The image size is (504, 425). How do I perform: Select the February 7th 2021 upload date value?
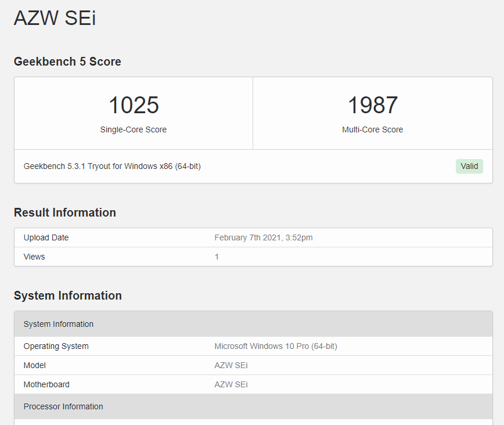click(264, 237)
